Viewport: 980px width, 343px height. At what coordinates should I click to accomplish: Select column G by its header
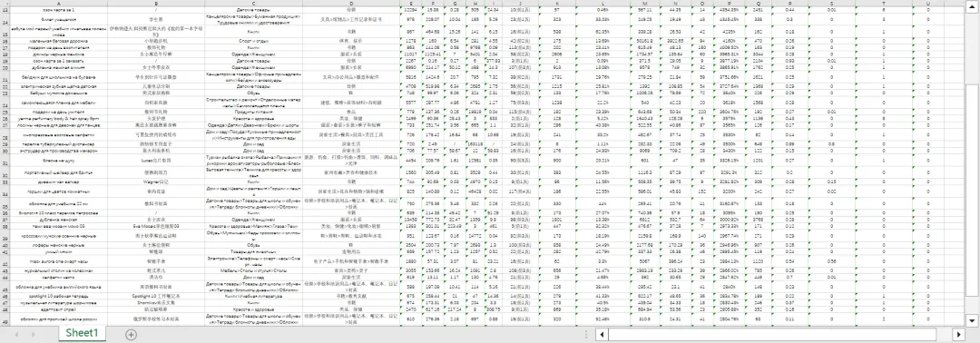click(455, 3)
